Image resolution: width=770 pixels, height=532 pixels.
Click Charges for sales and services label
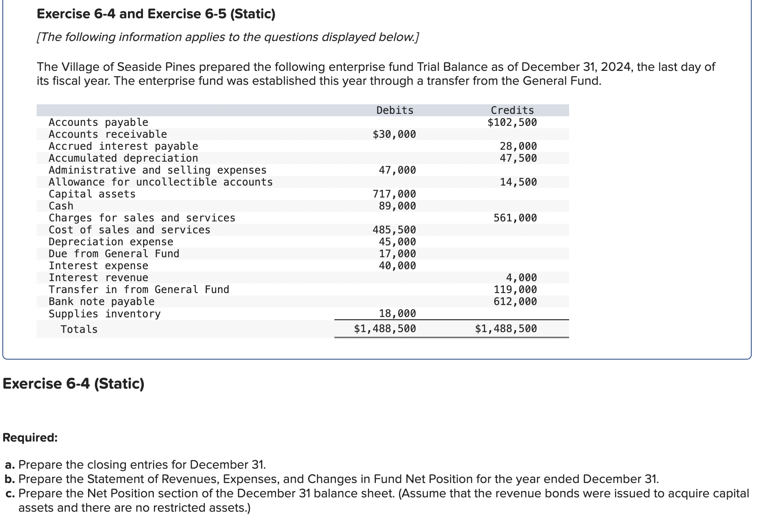coord(142,218)
